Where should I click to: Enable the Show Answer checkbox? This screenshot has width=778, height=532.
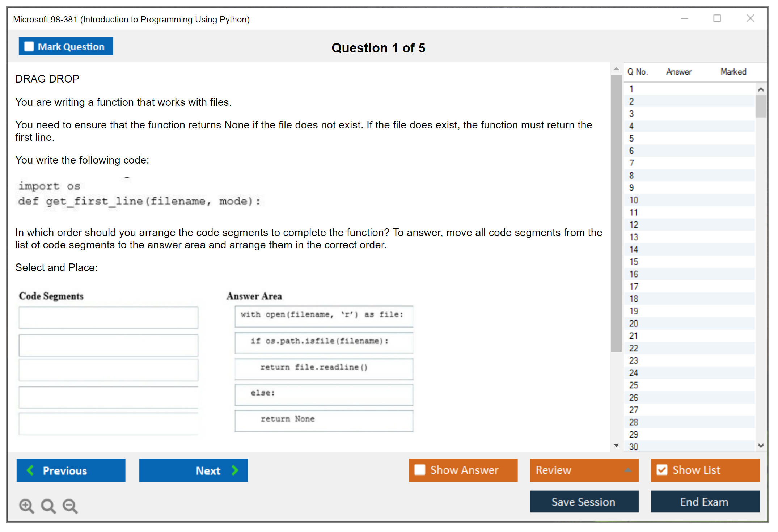point(420,470)
